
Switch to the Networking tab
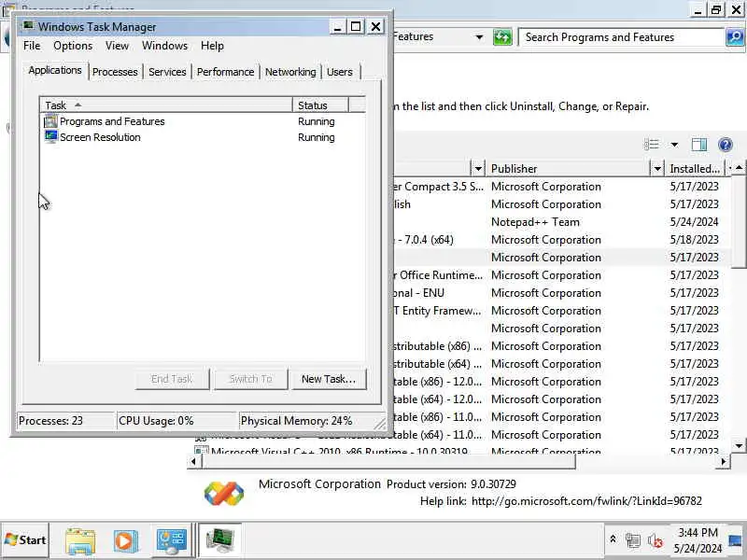point(290,72)
